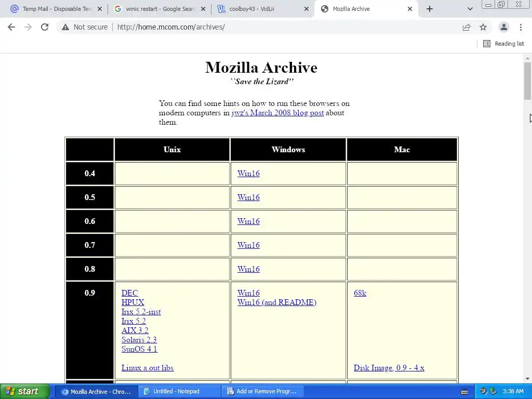
Task: Open the Irix 5.2 link
Action: point(134,321)
